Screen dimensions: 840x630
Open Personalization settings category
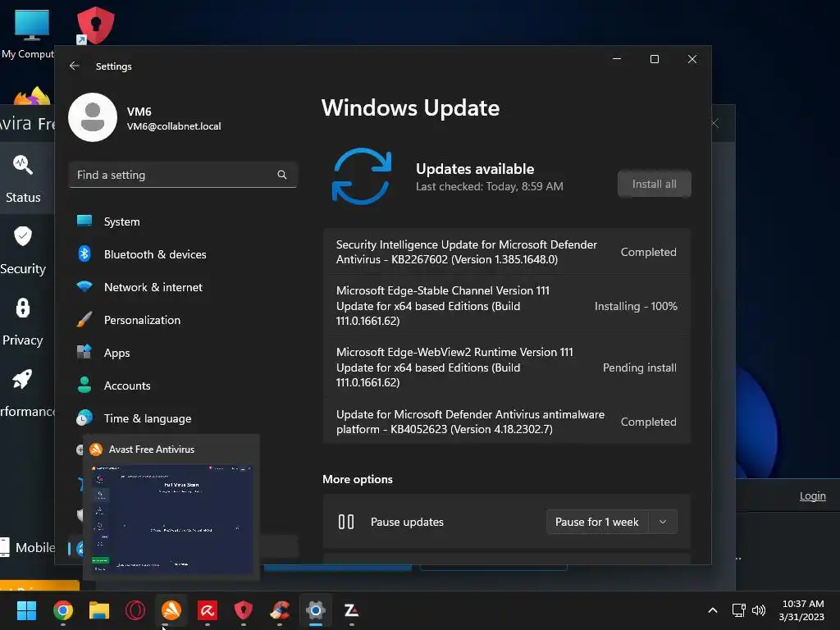183,320
